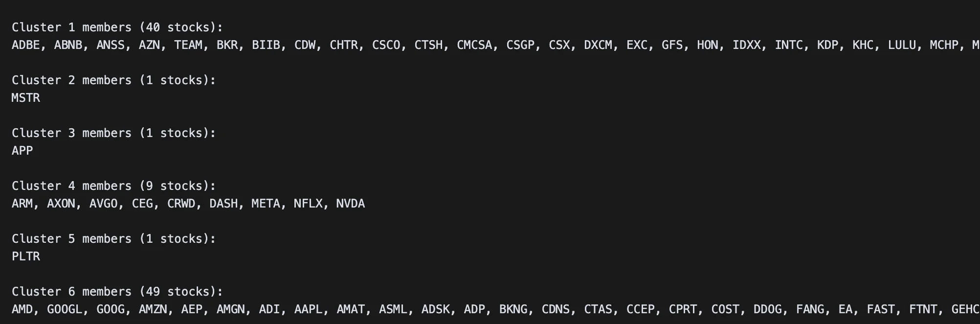The image size is (980, 324).
Task: Click the MSTR ticker under Cluster 2
Action: [x=26, y=98]
